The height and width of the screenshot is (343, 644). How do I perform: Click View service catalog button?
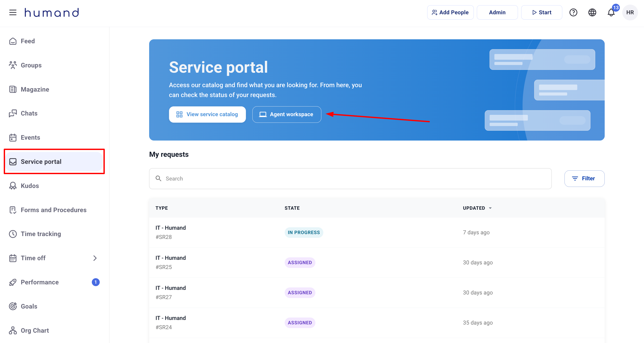click(207, 114)
